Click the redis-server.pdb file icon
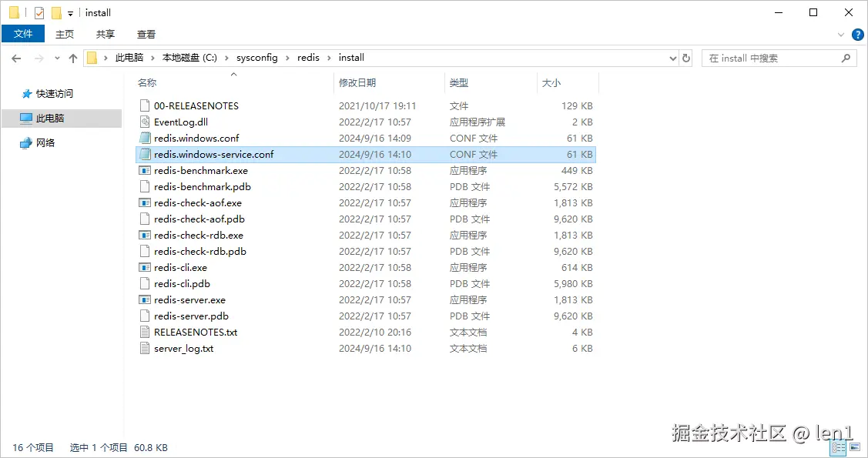 (145, 316)
